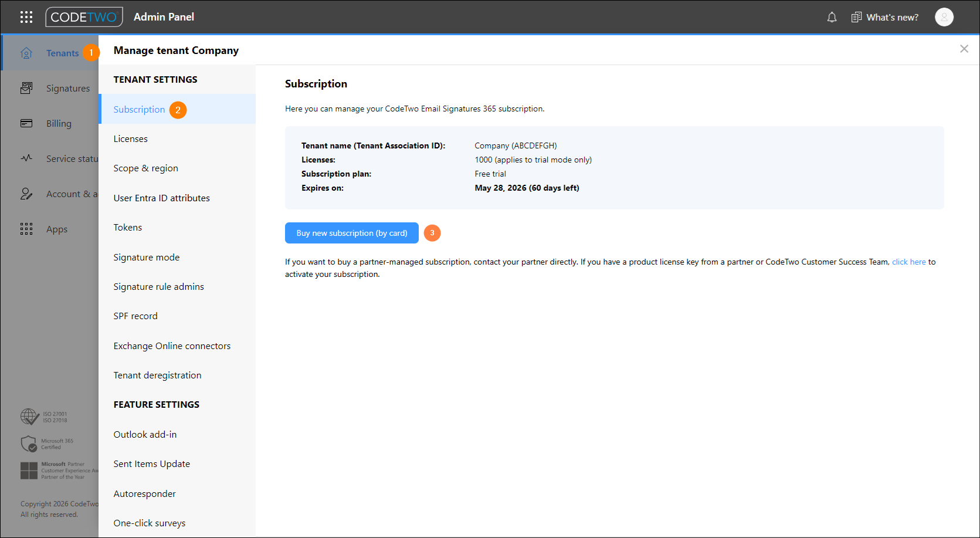Select Subscription in tenant settings
Screen dimensions: 980x538
pyautogui.click(x=177, y=109)
